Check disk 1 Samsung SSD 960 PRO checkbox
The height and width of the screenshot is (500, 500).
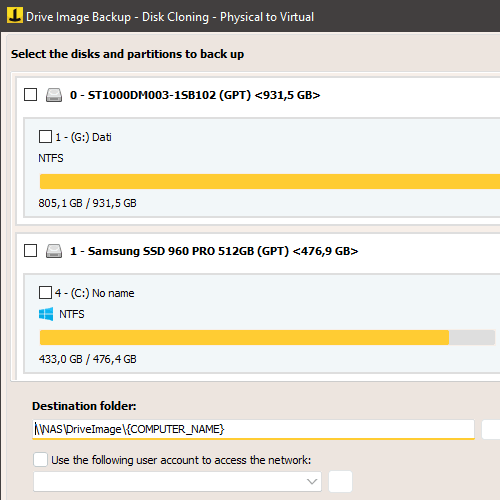coord(30,251)
